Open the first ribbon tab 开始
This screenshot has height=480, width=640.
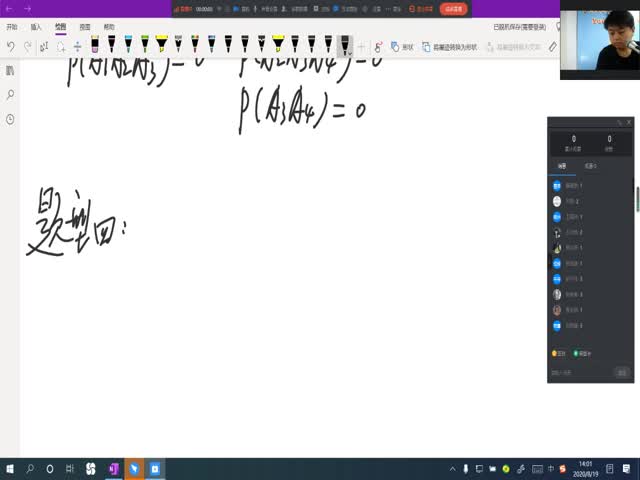click(12, 27)
